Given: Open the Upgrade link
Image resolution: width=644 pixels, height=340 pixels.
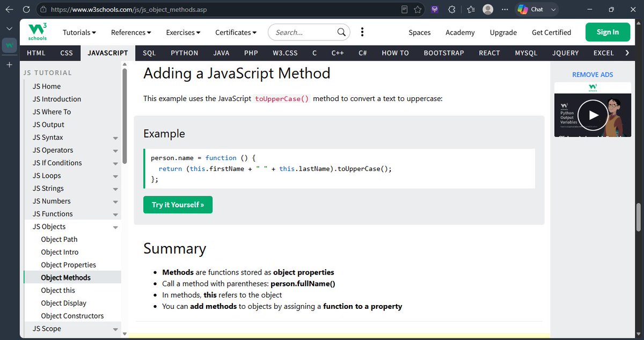Looking at the screenshot, I should coord(503,32).
